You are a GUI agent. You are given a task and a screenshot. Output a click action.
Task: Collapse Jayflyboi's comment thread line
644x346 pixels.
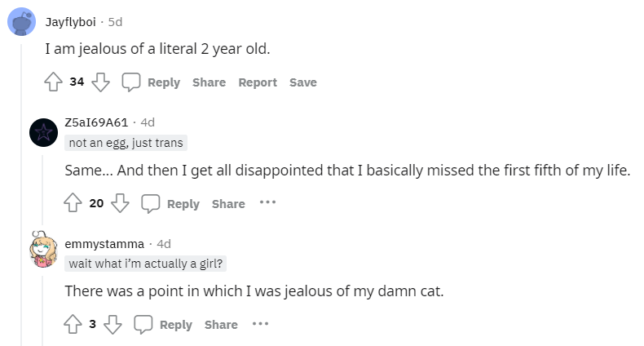21,193
